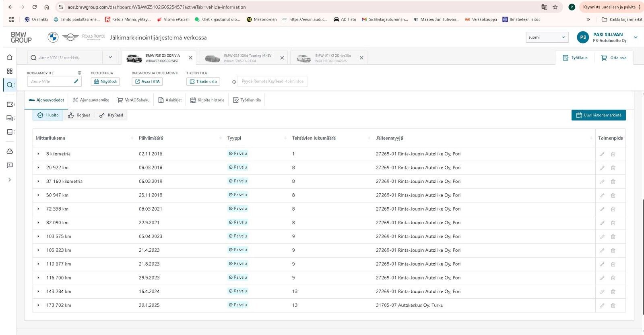
Task: Edit workshop reference with pencil icon
Action: click(76, 81)
